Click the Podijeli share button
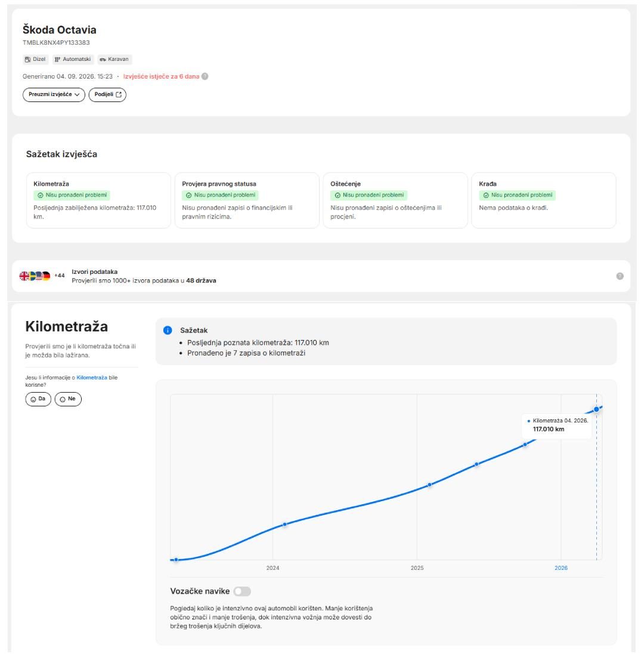Image resolution: width=644 pixels, height=657 pixels. pyautogui.click(x=107, y=95)
